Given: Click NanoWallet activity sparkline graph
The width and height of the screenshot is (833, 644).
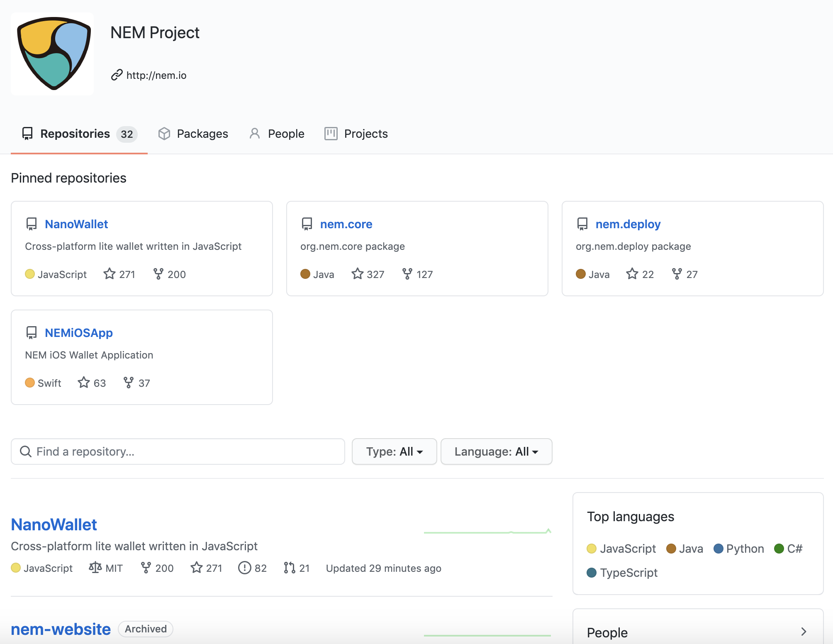Looking at the screenshot, I should click(487, 531).
